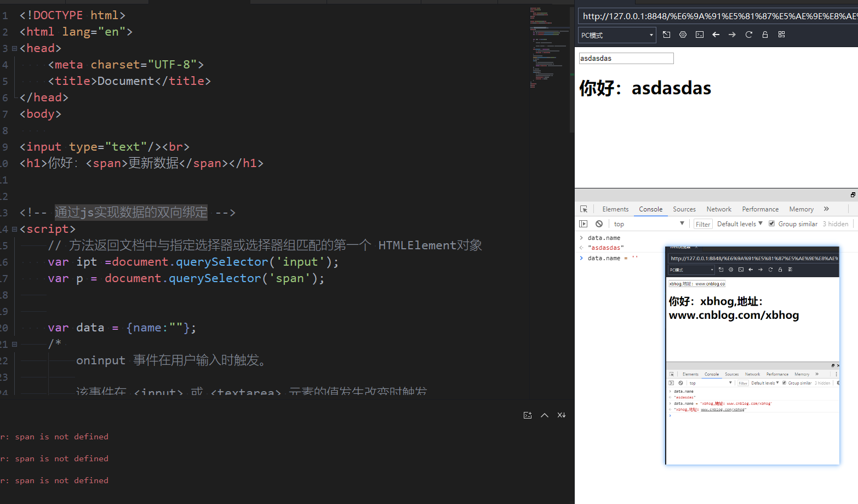Open the Default levels dropdown
The width and height of the screenshot is (858, 504).
[740, 224]
